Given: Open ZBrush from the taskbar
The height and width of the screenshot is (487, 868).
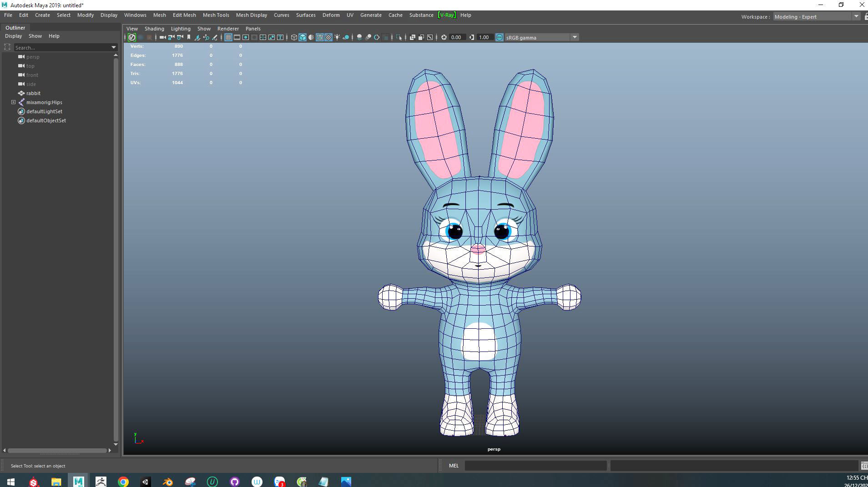Looking at the screenshot, I should pyautogui.click(x=101, y=482).
